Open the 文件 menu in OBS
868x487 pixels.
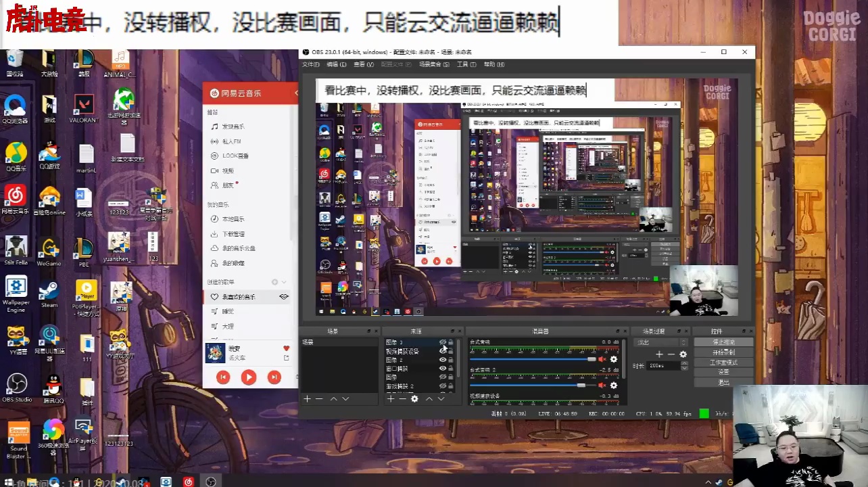[x=310, y=65]
